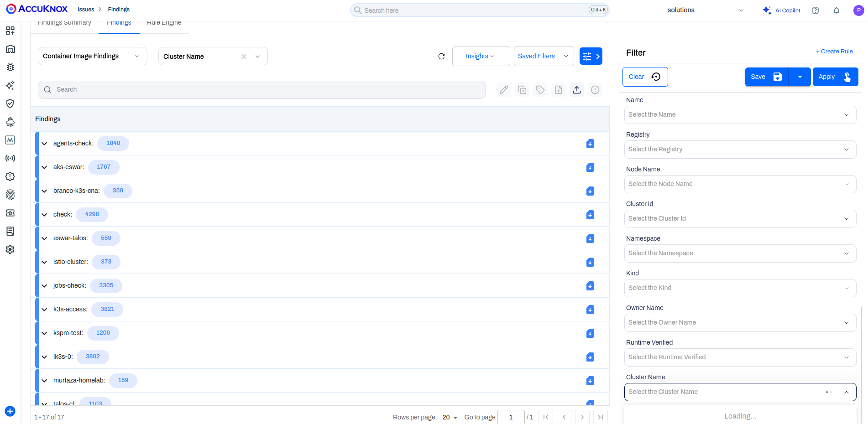Screen dimensions: 868x424
Task: Click the Apply filter button
Action: click(835, 77)
